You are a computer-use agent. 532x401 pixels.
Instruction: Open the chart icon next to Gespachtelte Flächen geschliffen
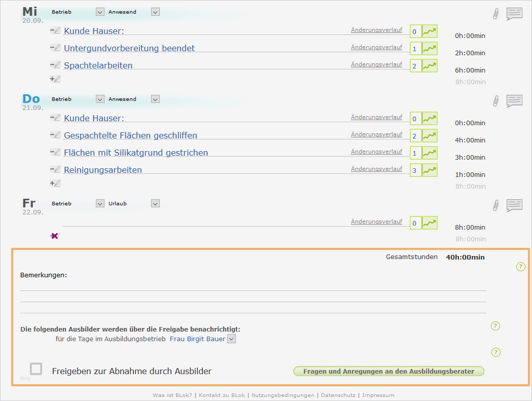coord(430,135)
